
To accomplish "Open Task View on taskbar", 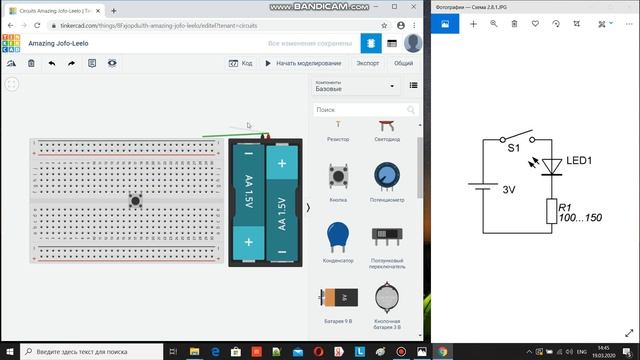I will [x=173, y=351].
